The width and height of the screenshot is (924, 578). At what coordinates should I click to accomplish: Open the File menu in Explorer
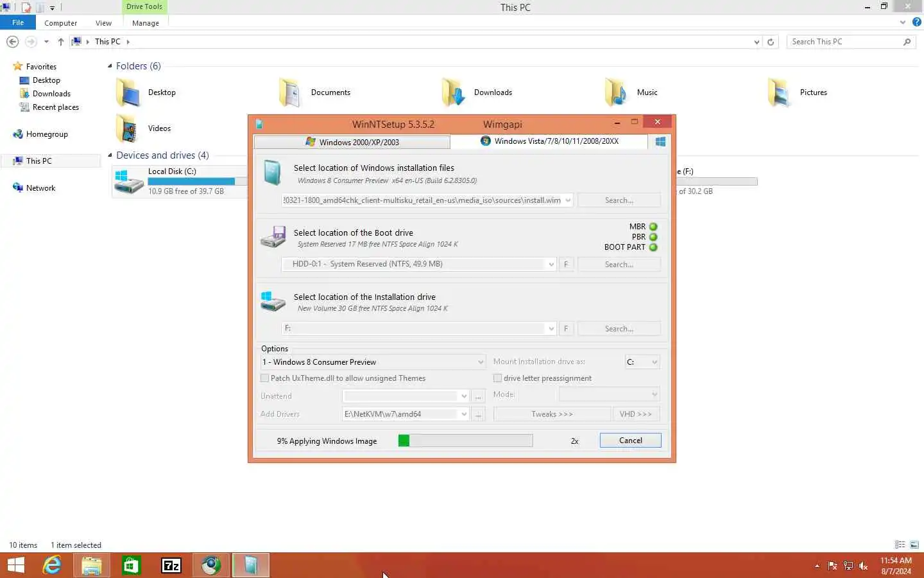coord(18,22)
